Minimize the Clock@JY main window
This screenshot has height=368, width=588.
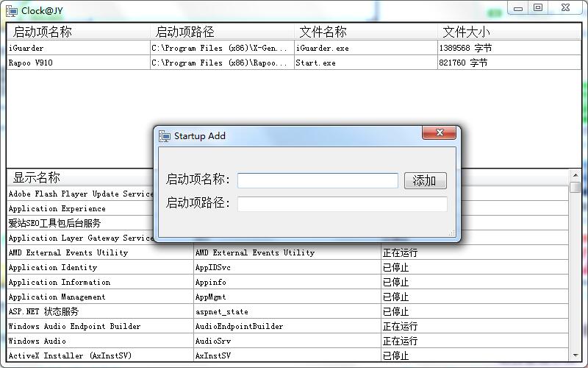(x=519, y=8)
